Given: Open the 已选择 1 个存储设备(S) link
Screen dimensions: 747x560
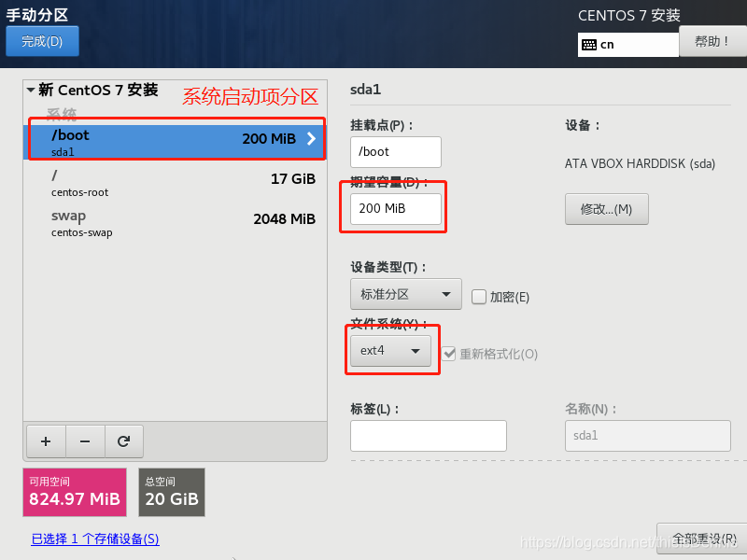Looking at the screenshot, I should pos(94,539).
